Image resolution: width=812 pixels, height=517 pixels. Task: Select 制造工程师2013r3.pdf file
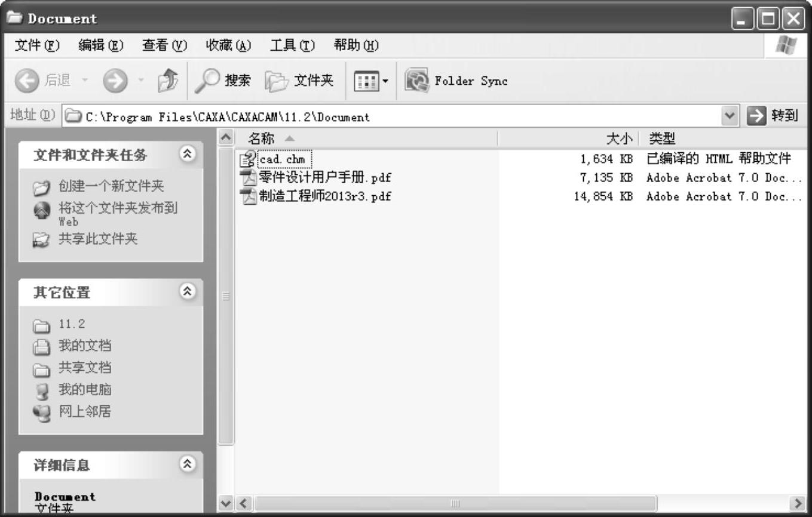(324, 196)
